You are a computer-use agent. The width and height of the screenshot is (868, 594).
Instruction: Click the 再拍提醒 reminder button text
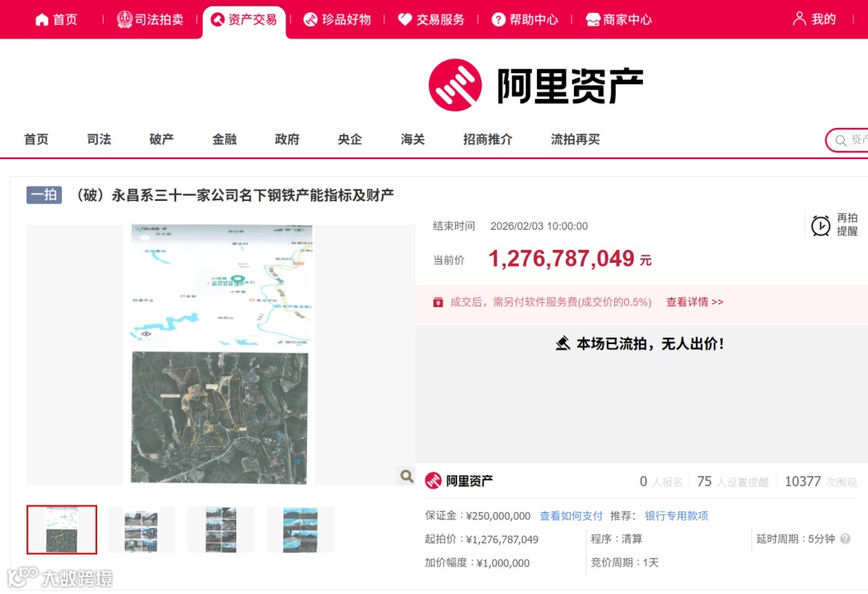point(847,225)
